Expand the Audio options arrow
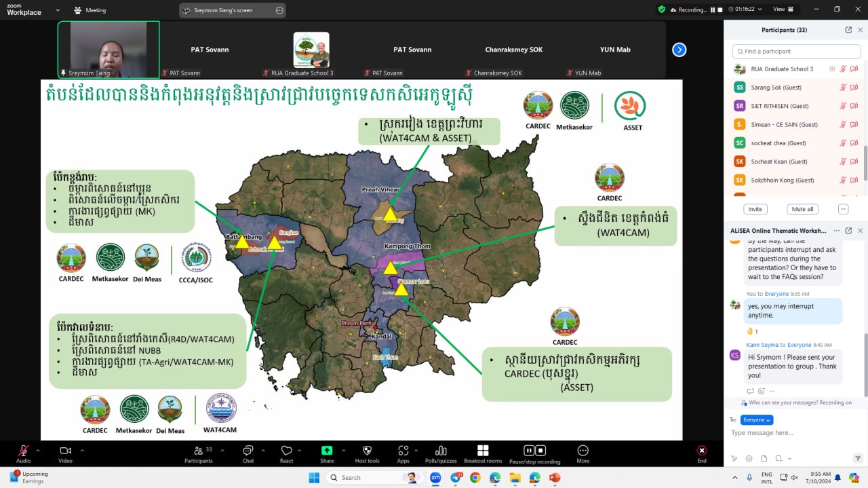868x488 pixels. 38,450
